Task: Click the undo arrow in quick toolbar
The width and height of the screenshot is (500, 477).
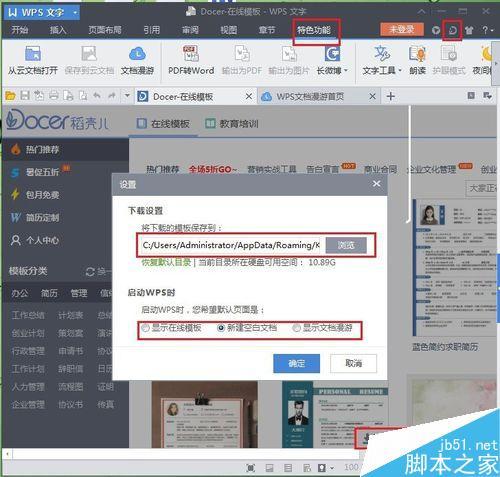Action: tap(97, 96)
